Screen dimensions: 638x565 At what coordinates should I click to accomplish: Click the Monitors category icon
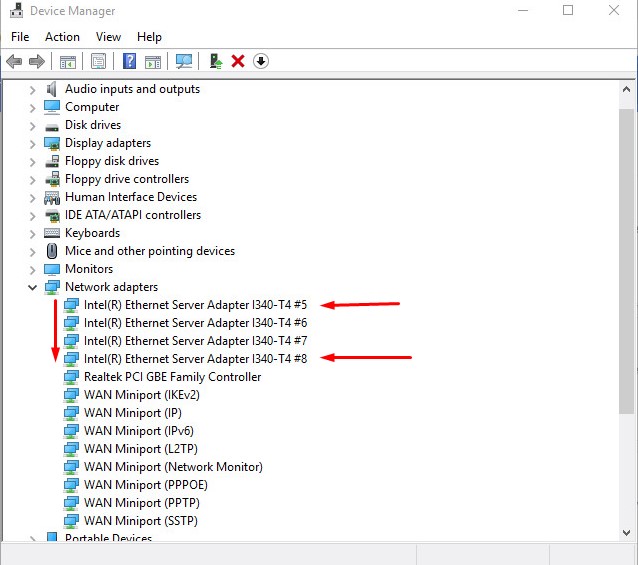tap(52, 269)
